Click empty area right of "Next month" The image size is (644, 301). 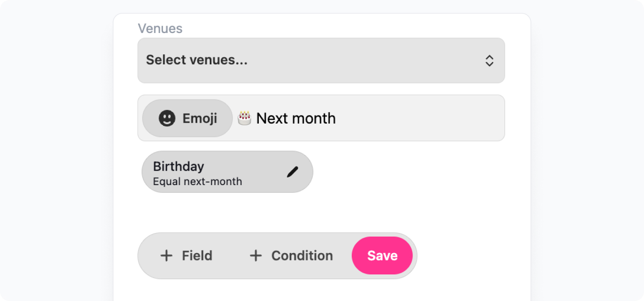tap(419, 118)
